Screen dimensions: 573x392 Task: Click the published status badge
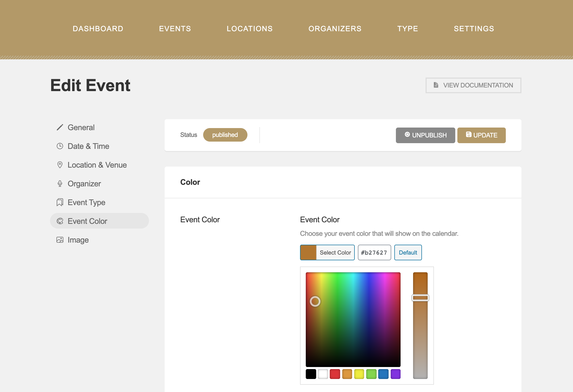[x=225, y=135]
